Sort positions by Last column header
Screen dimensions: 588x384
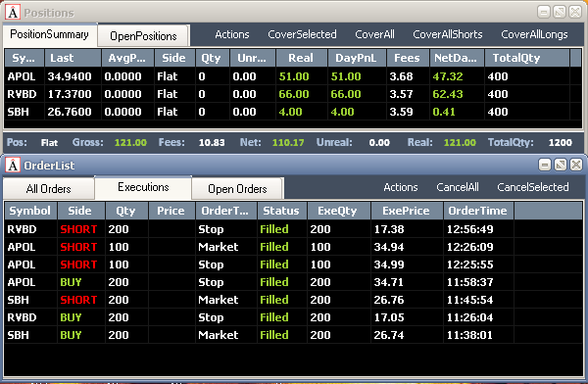coord(73,58)
